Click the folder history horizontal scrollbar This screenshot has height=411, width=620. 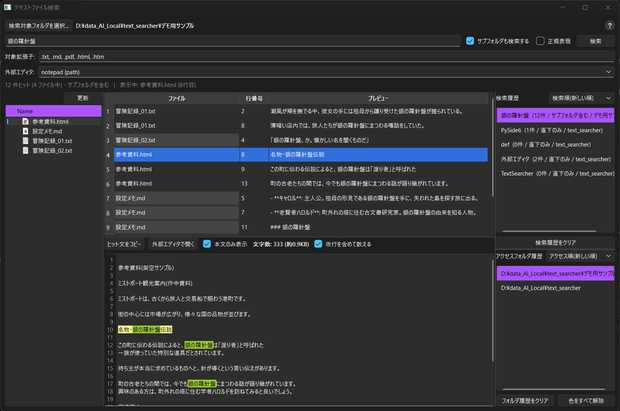click(554, 389)
